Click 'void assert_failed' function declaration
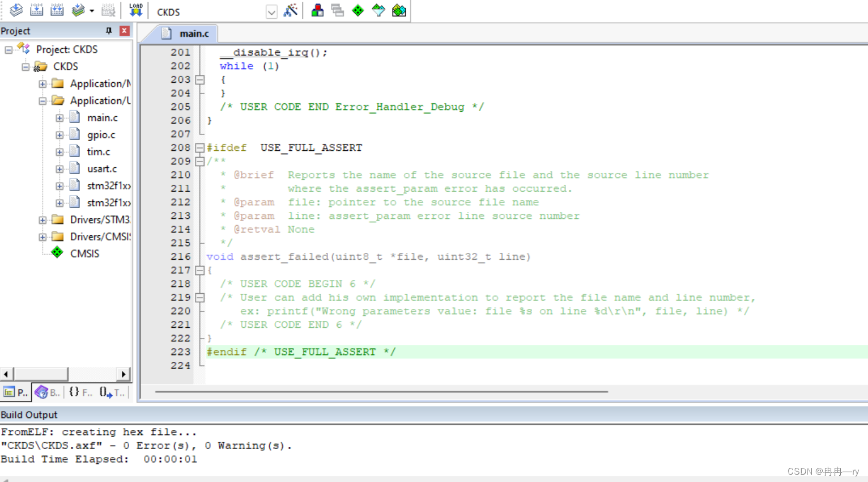The image size is (868, 482). 368,257
